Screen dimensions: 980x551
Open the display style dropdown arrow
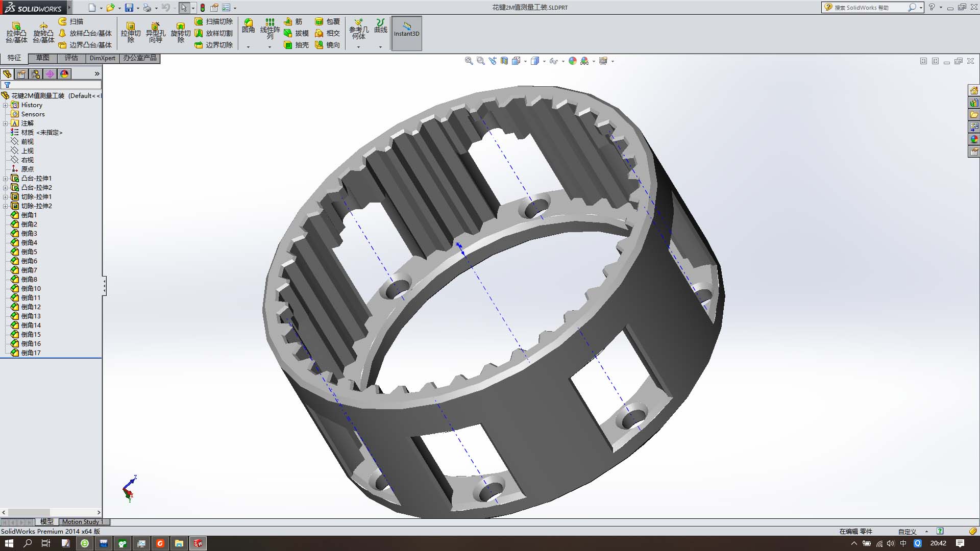tap(544, 61)
